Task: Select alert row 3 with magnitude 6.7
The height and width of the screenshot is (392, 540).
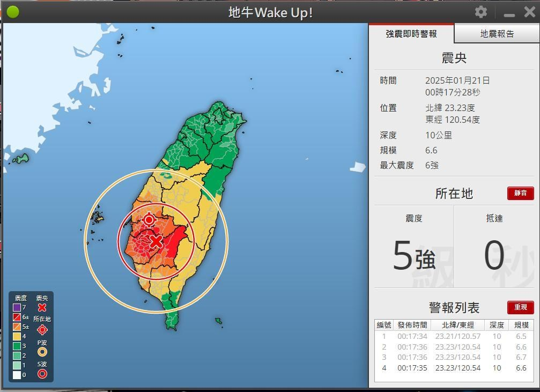Action: point(454,357)
